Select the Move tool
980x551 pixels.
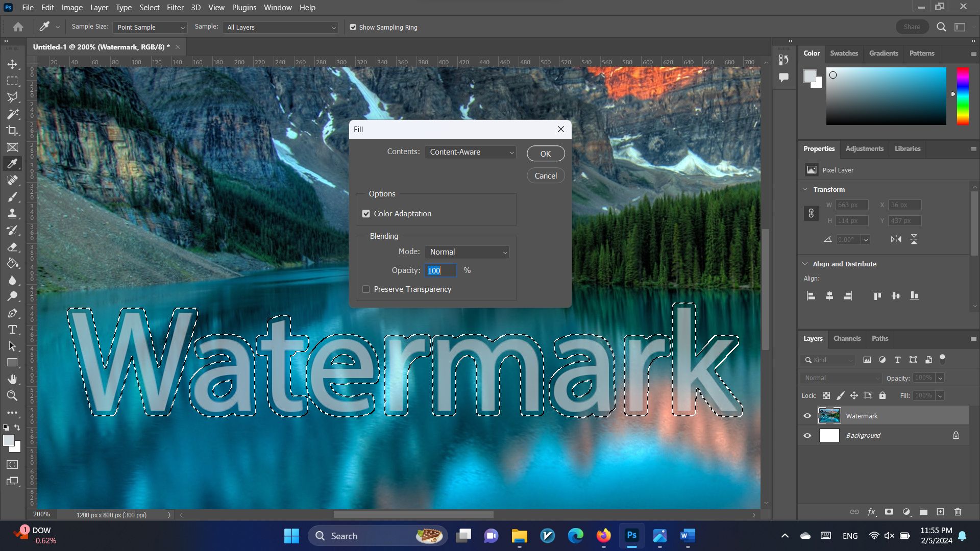coord(12,64)
